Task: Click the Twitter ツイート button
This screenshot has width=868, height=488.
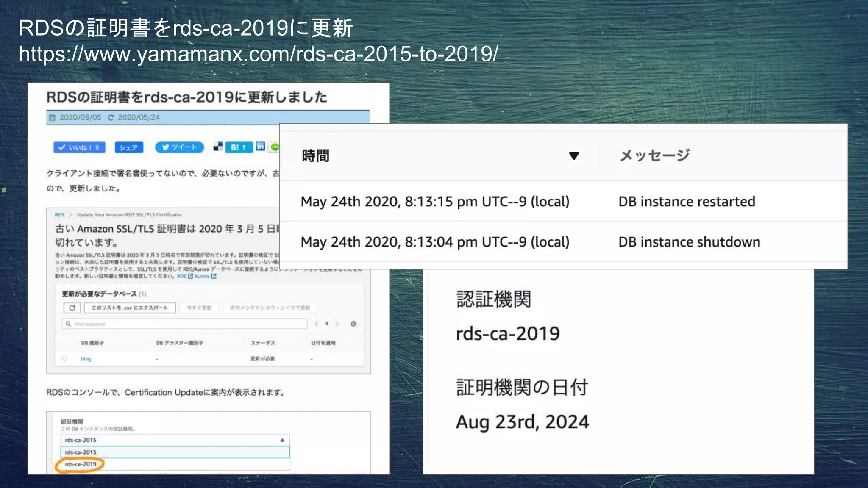Action: [179, 147]
